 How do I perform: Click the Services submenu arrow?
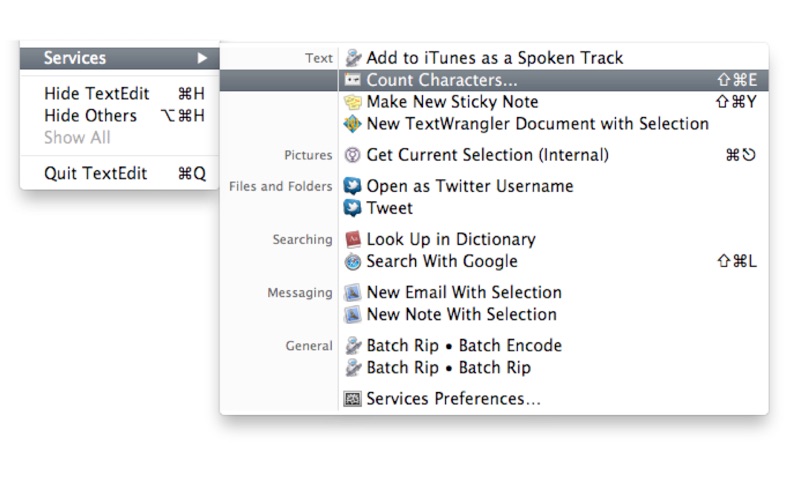coord(203,58)
